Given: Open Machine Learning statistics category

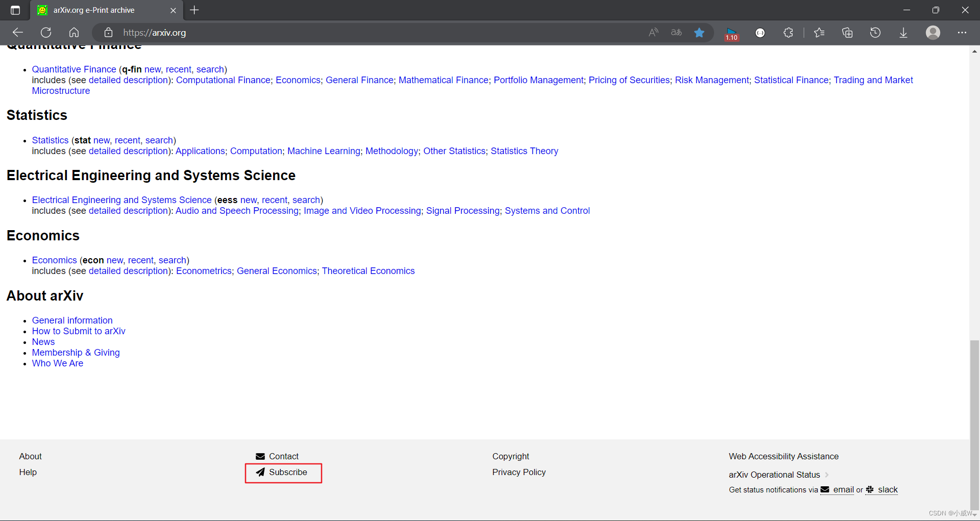Looking at the screenshot, I should (324, 151).
